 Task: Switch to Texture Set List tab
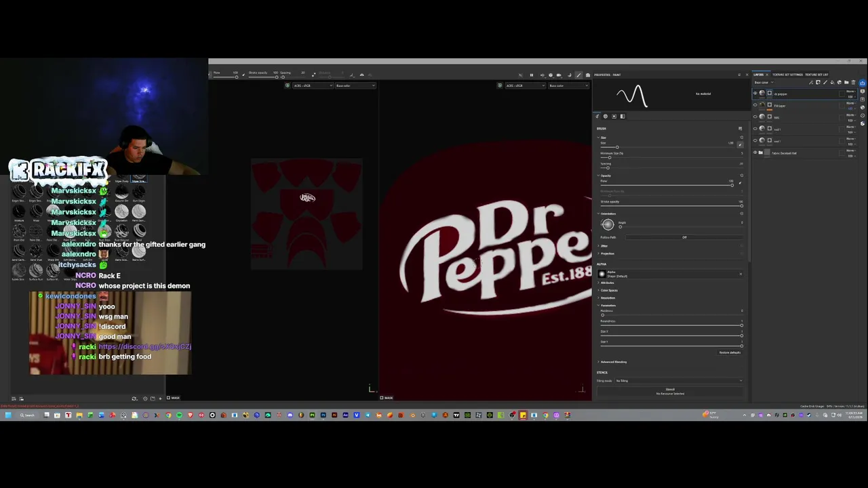click(816, 75)
